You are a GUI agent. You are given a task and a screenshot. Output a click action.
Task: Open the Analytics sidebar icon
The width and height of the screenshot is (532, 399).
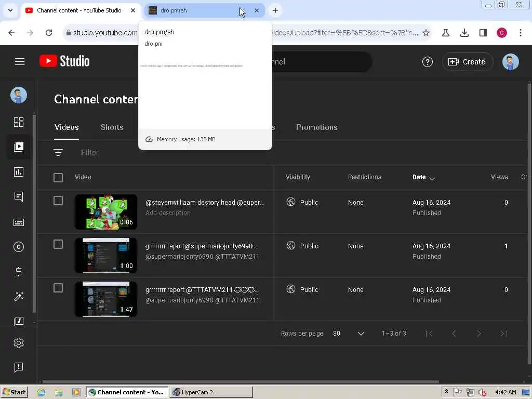pyautogui.click(x=19, y=171)
